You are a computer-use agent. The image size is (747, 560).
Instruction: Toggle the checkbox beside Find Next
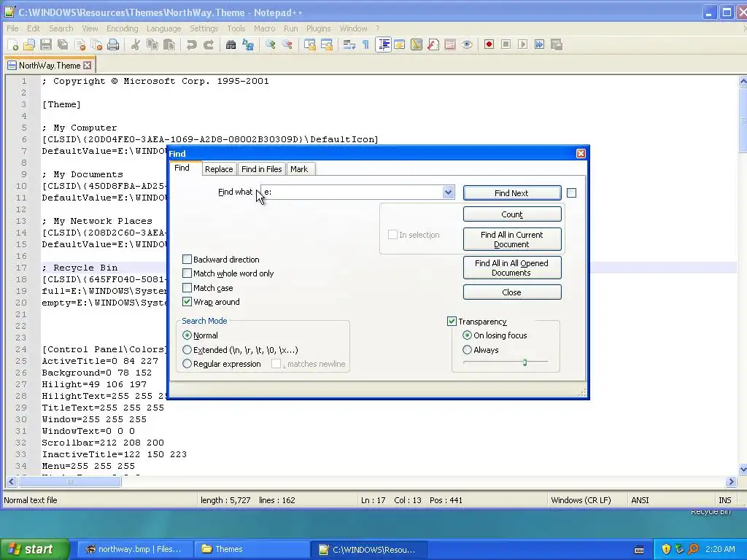[x=572, y=192]
